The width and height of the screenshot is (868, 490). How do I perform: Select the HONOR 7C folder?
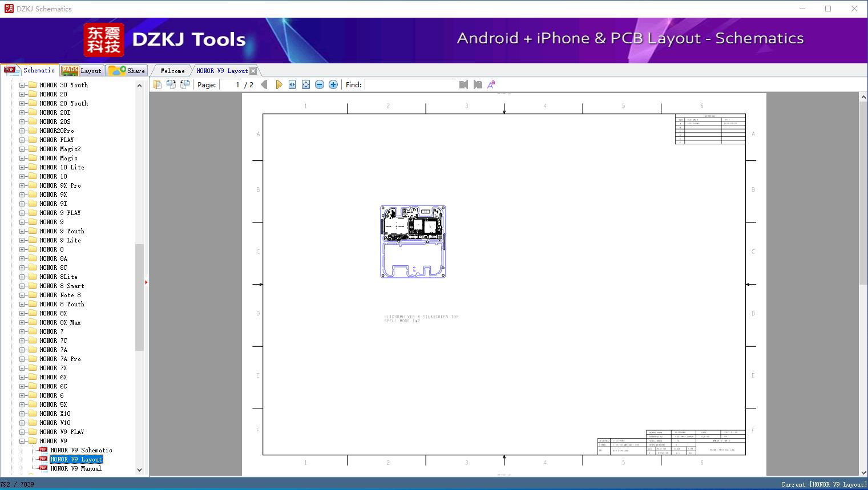53,341
